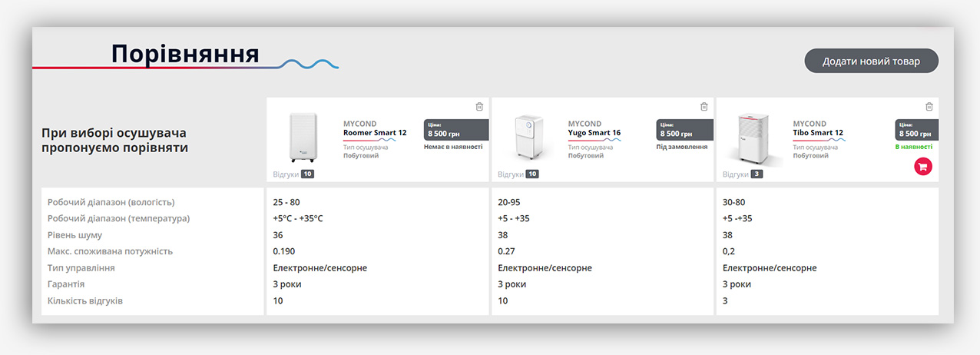Click the Roomer Smart 12 product image
This screenshot has width=980, height=355.
coord(303,138)
